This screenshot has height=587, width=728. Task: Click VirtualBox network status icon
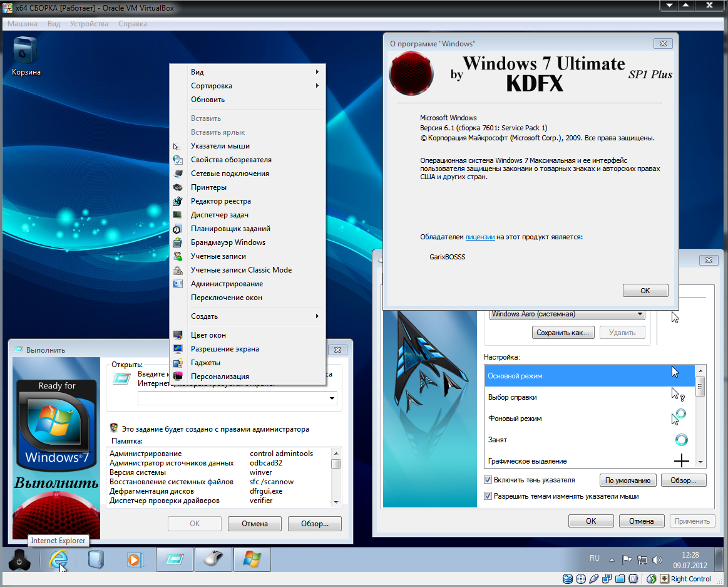click(607, 579)
